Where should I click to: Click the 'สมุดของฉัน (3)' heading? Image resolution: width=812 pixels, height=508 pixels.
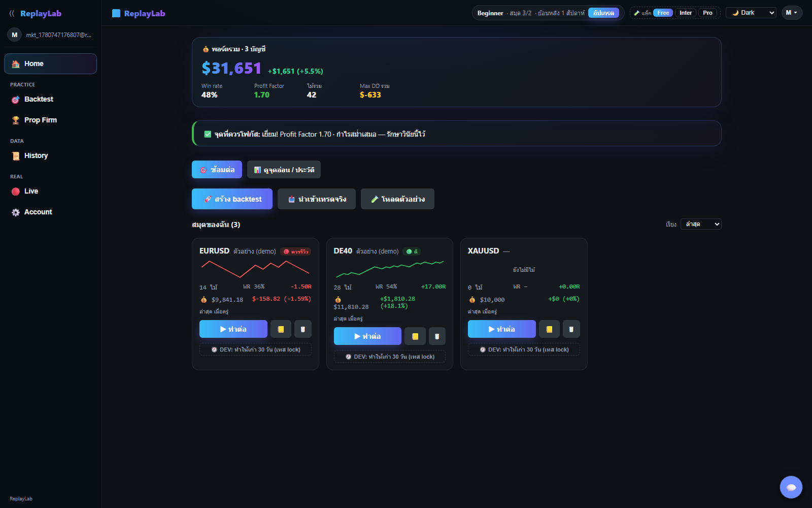pos(216,225)
